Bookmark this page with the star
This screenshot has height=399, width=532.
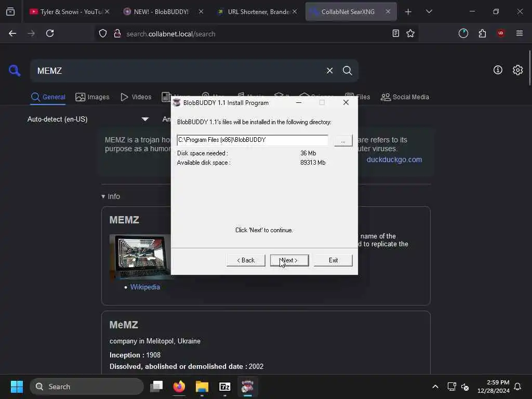[410, 34]
